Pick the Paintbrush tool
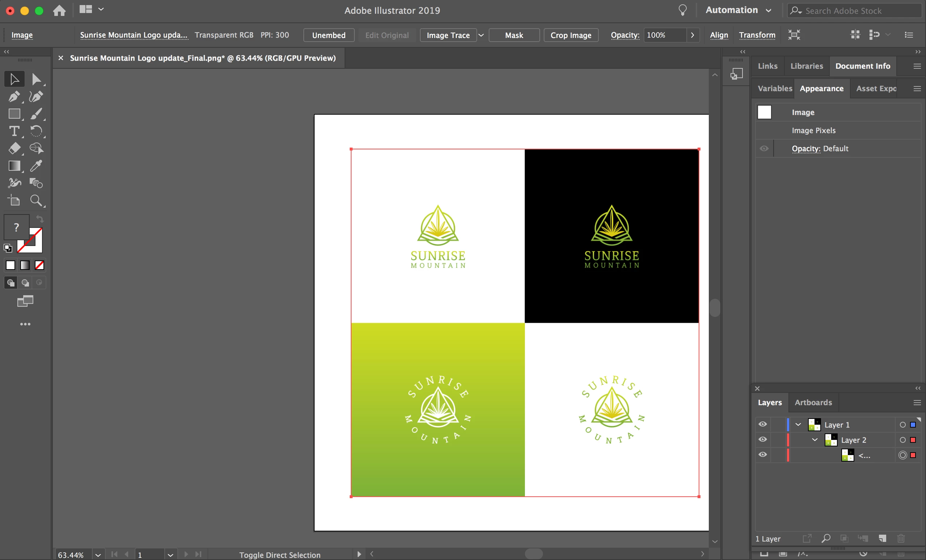The height and width of the screenshot is (560, 926). pos(36,114)
